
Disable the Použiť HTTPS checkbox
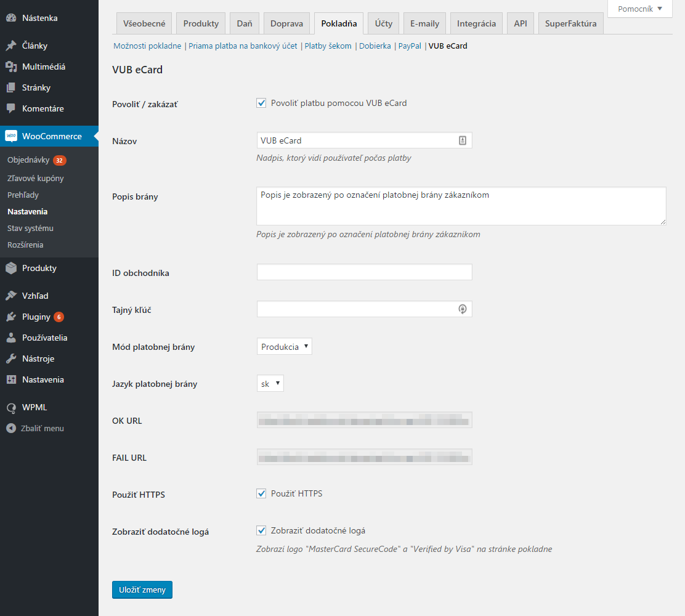261,493
